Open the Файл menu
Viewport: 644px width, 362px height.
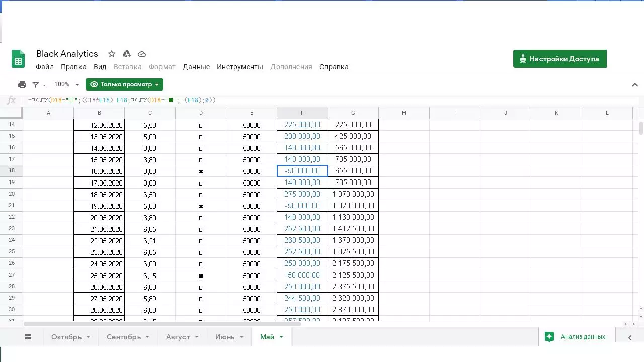pos(45,67)
